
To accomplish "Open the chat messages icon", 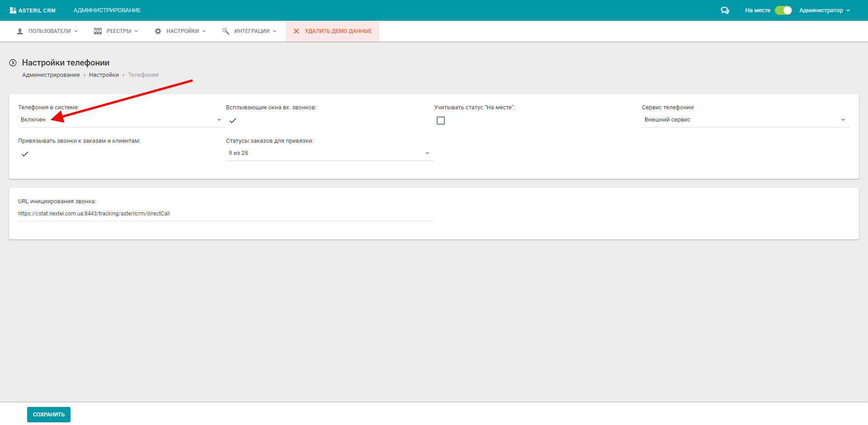I will [725, 10].
